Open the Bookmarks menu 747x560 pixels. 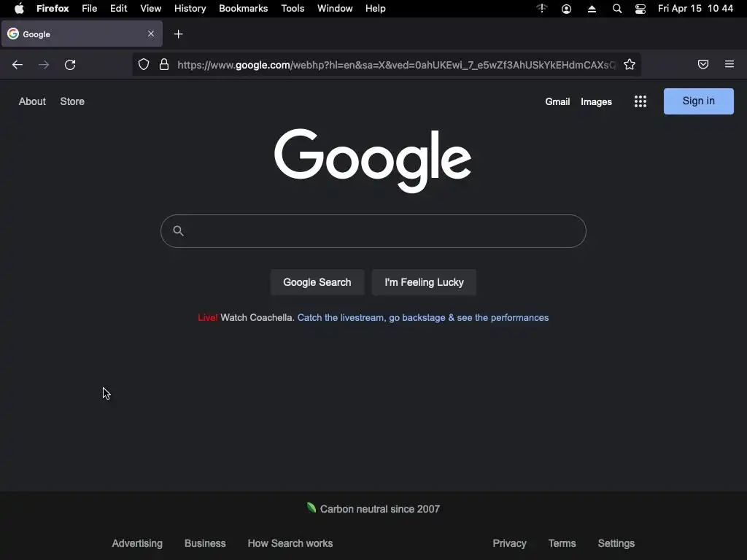tap(244, 9)
